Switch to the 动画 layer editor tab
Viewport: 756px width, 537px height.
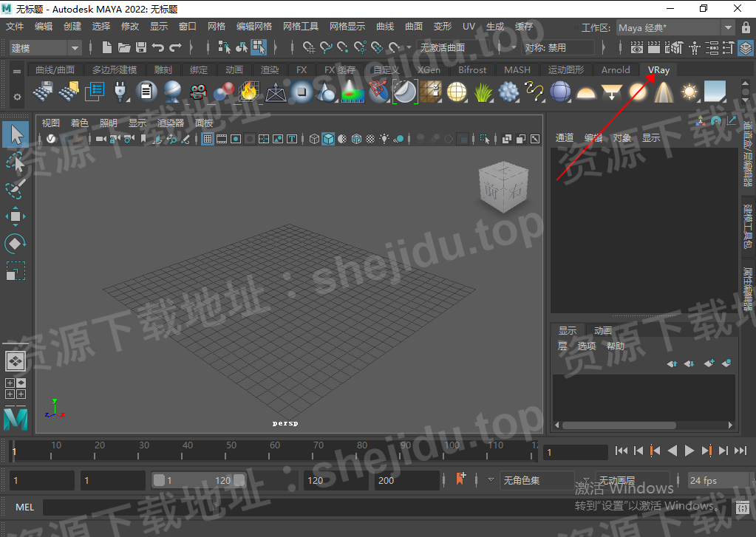coord(603,331)
